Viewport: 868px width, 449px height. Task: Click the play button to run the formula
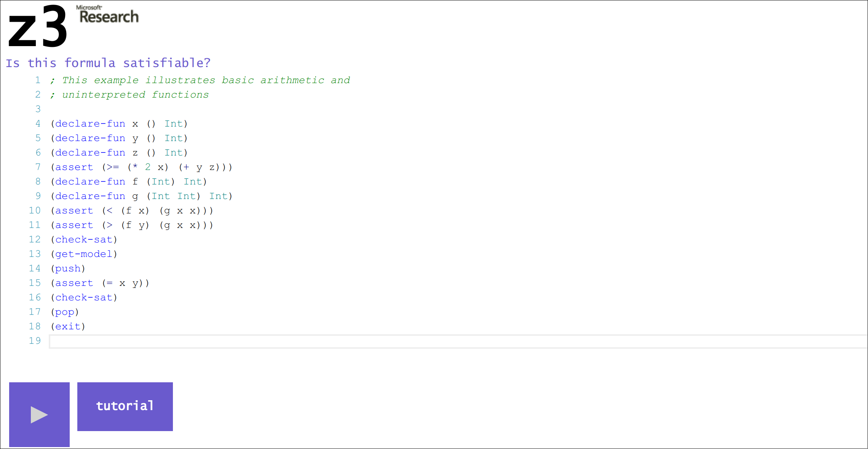(39, 414)
